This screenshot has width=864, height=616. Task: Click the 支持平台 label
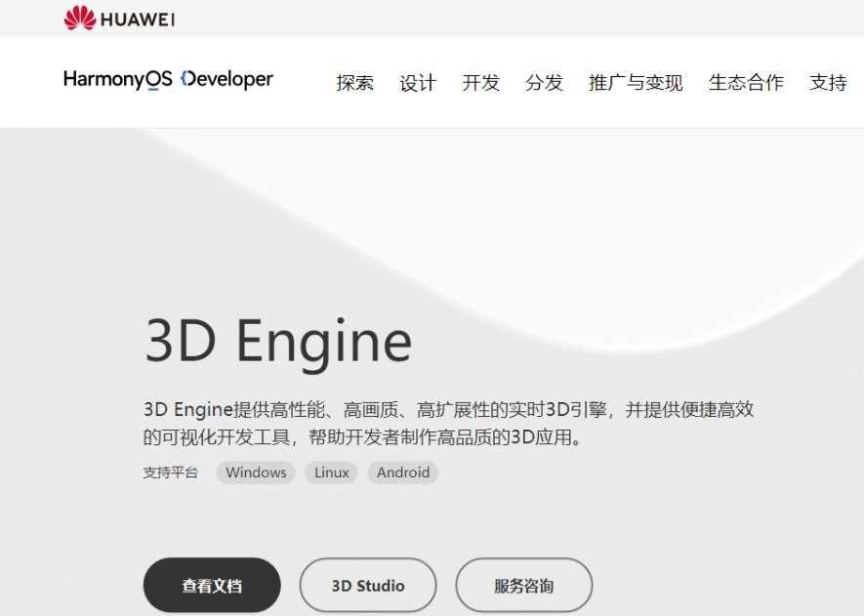(173, 472)
